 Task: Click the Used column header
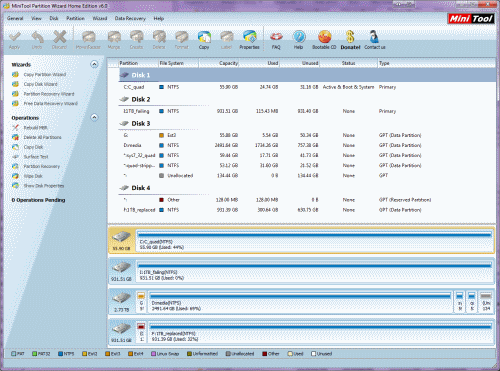point(259,63)
